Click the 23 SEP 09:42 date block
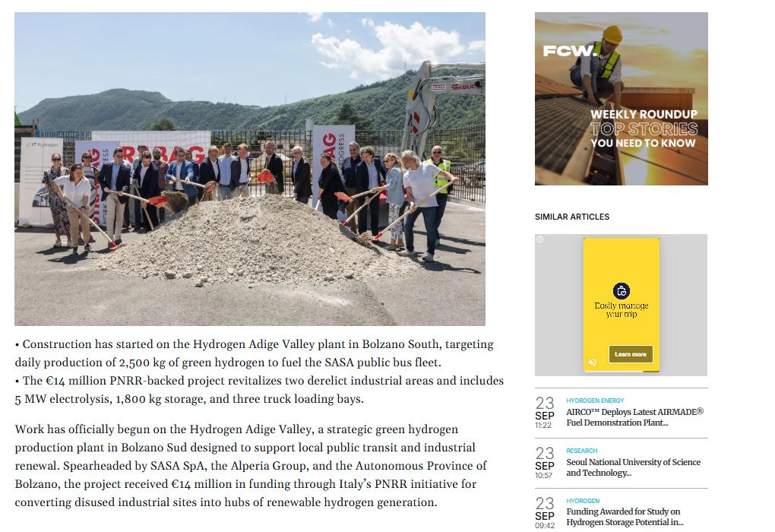 coord(545,513)
